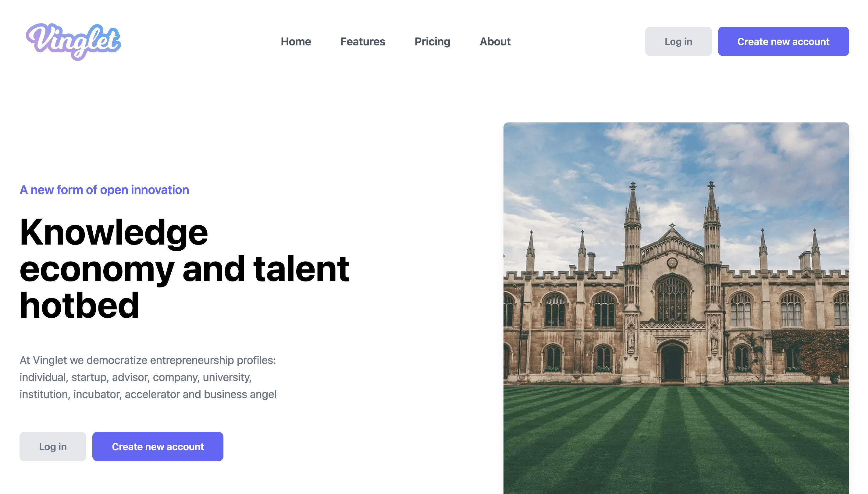Click the hero Create new account button
This screenshot has width=868, height=494.
tap(158, 446)
